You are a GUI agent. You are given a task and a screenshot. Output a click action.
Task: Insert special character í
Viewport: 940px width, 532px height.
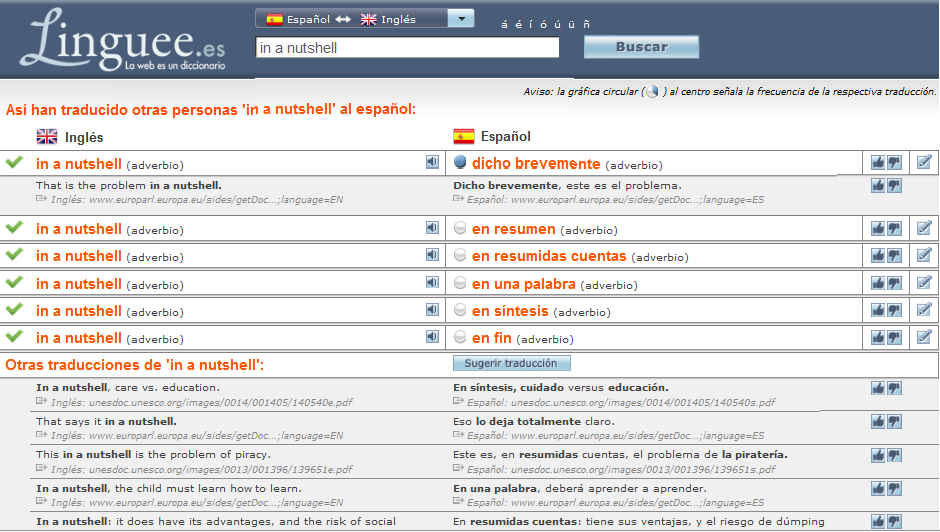click(x=531, y=25)
